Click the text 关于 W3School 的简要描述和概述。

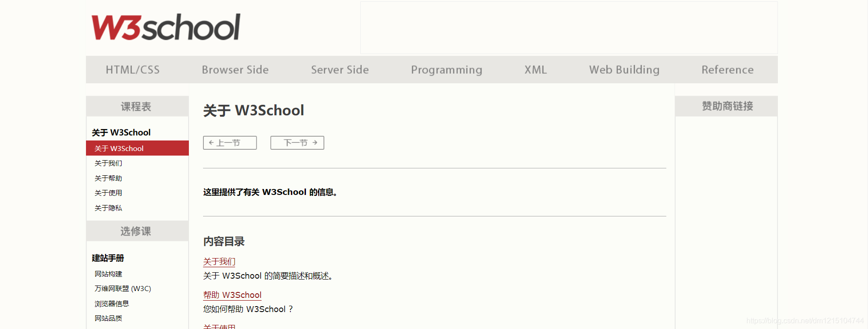click(268, 276)
